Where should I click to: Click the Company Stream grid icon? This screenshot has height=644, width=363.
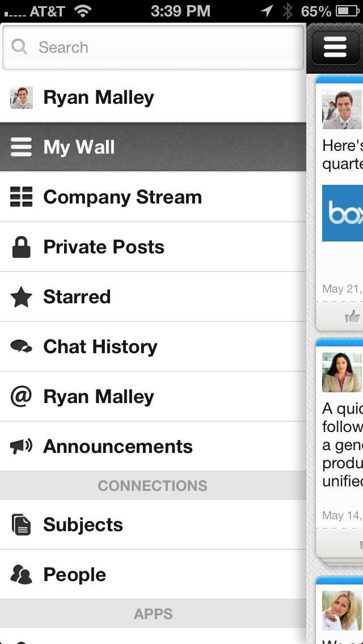[22, 197]
